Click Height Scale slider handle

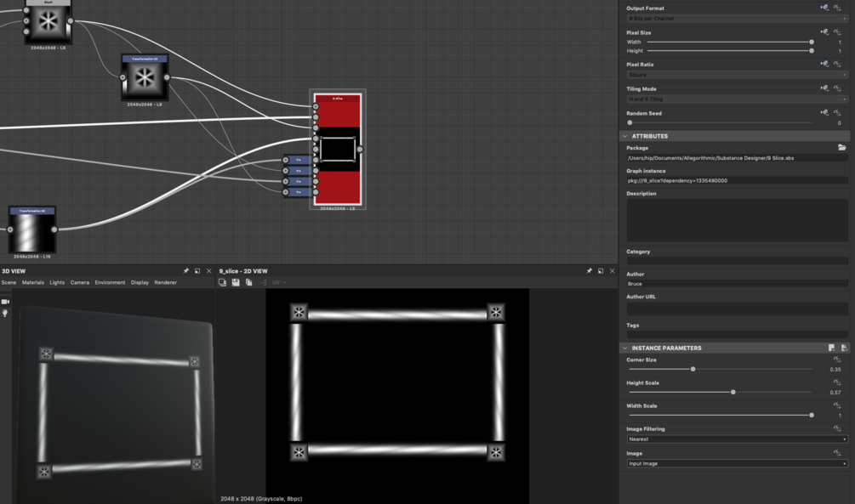[x=732, y=392]
